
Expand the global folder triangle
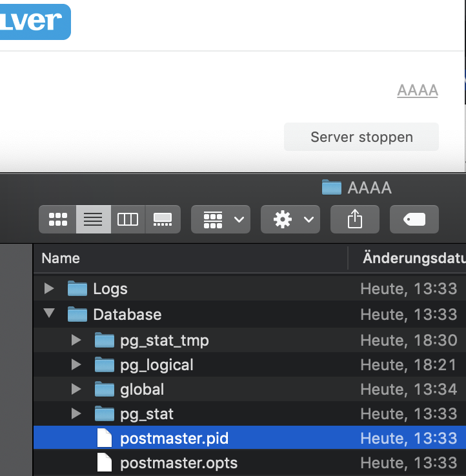click(x=76, y=389)
